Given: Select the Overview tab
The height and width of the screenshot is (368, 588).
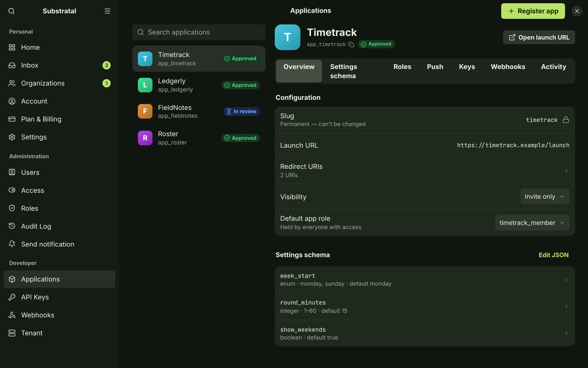Looking at the screenshot, I should click(299, 71).
